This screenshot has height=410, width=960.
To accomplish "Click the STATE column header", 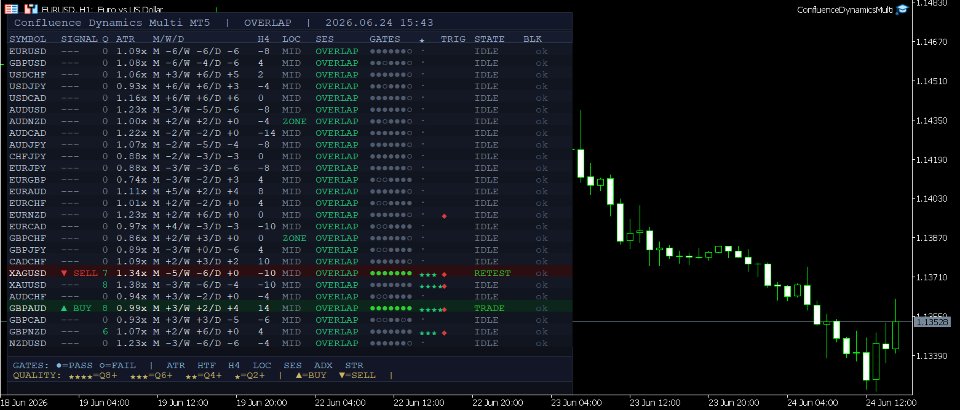I will point(490,39).
